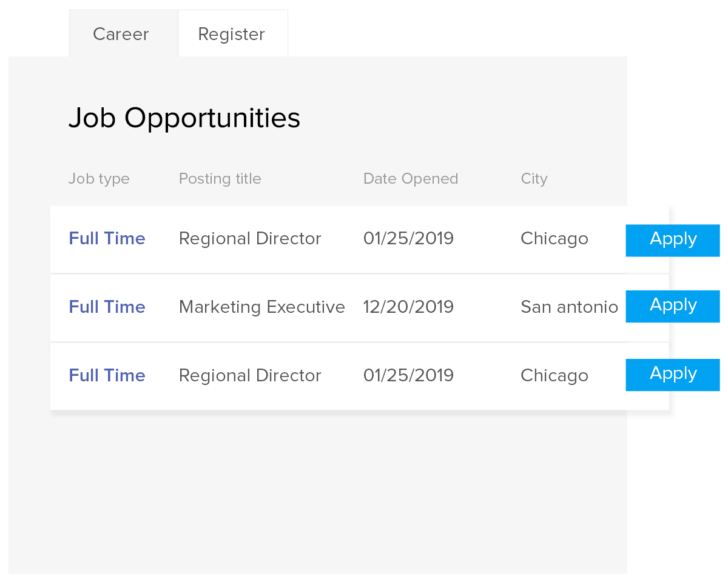728x585 pixels.
Task: Open the Full Time link for Marketing Executive
Action: click(107, 307)
